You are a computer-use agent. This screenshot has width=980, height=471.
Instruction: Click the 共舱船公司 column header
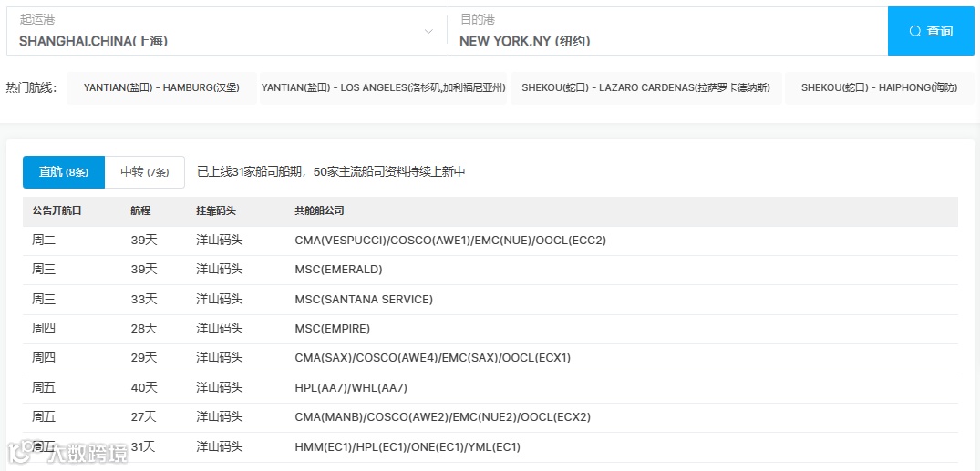[x=319, y=211]
